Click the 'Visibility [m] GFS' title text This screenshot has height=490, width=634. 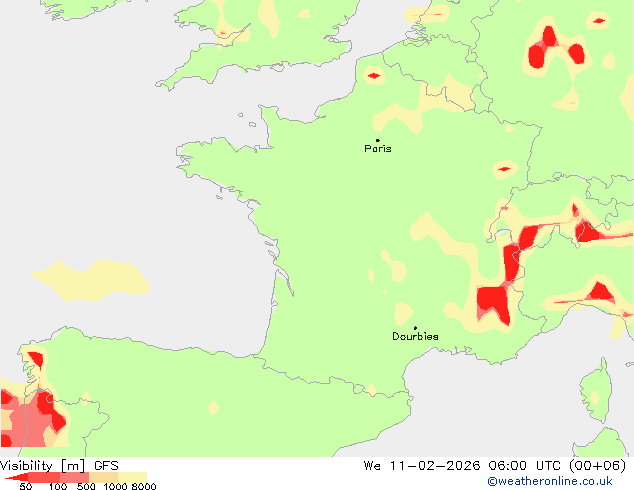59,466
